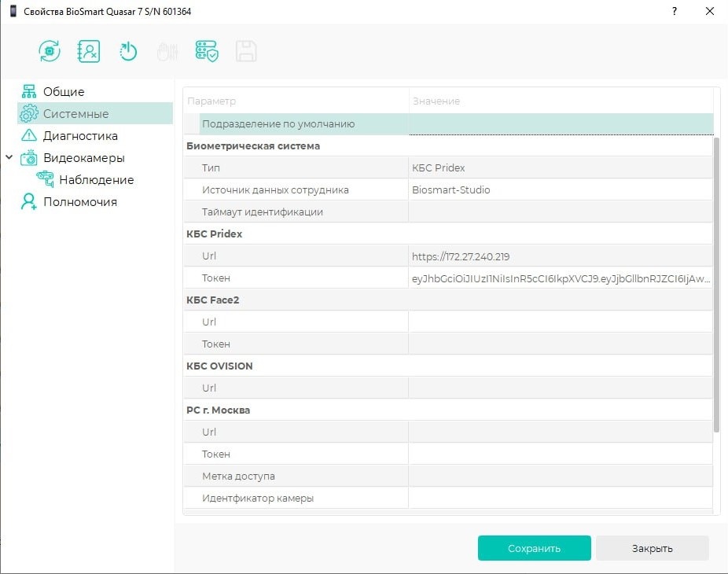The height and width of the screenshot is (574, 728).
Task: Click the КБС OVISION Url value field
Action: pos(561,388)
